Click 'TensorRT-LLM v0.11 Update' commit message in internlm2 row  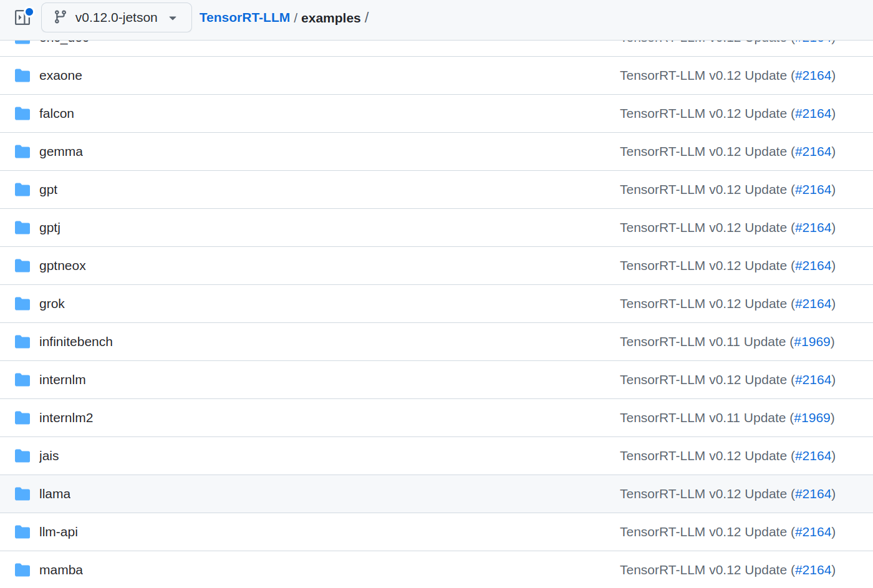(703, 418)
